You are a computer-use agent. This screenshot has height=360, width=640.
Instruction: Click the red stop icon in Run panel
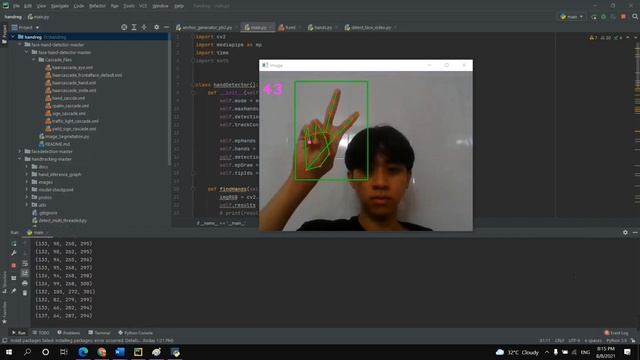[14, 265]
